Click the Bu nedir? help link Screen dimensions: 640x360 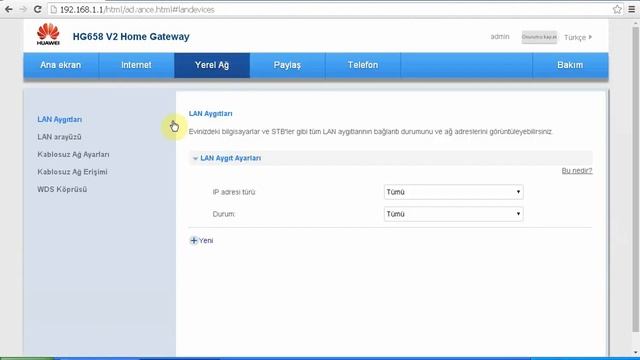(x=577, y=171)
